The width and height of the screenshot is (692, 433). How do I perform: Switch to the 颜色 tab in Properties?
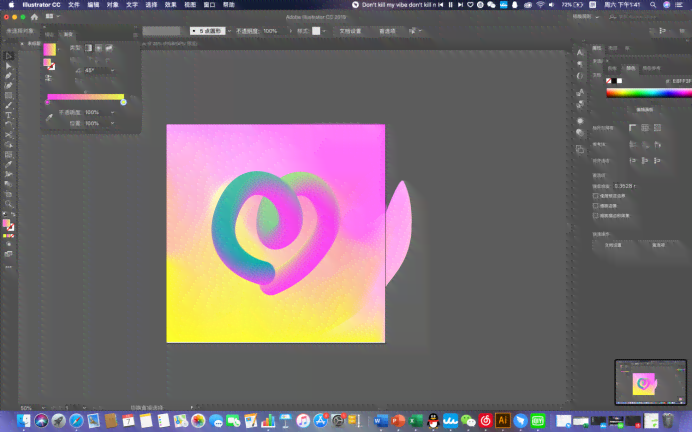pyautogui.click(x=631, y=68)
